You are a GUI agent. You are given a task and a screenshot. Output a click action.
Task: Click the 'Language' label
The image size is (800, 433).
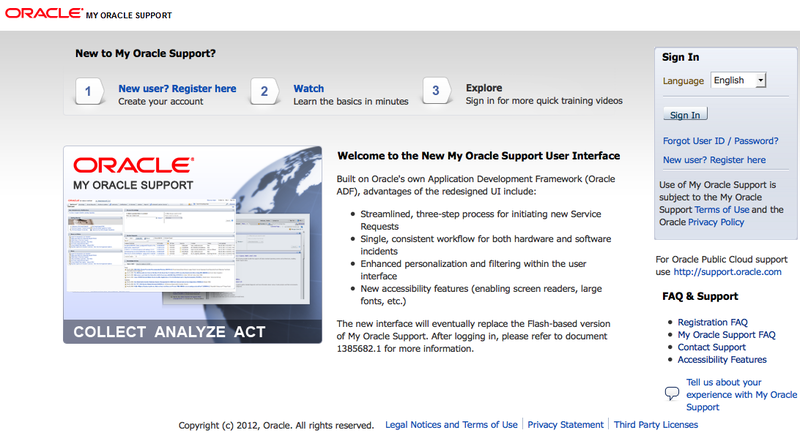(683, 81)
